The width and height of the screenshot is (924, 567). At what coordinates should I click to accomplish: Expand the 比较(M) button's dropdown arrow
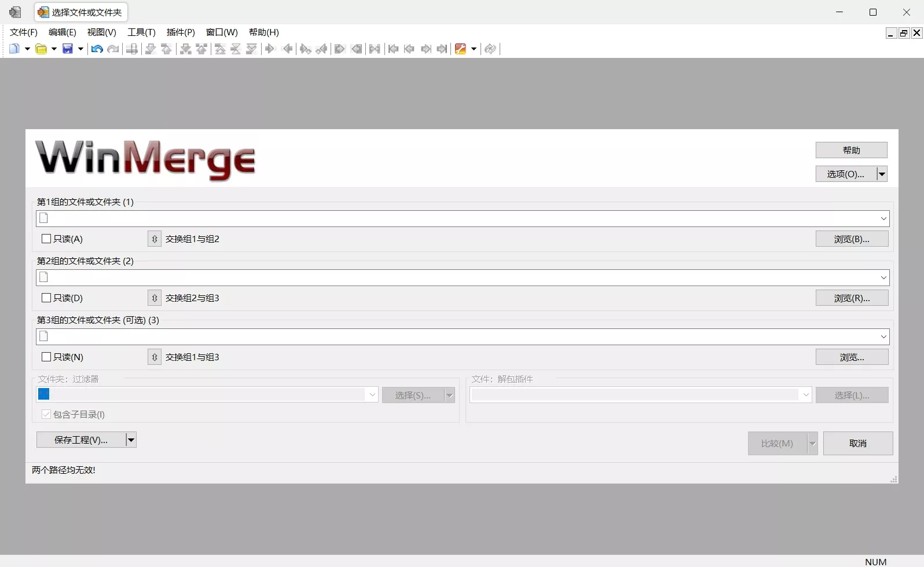point(812,443)
